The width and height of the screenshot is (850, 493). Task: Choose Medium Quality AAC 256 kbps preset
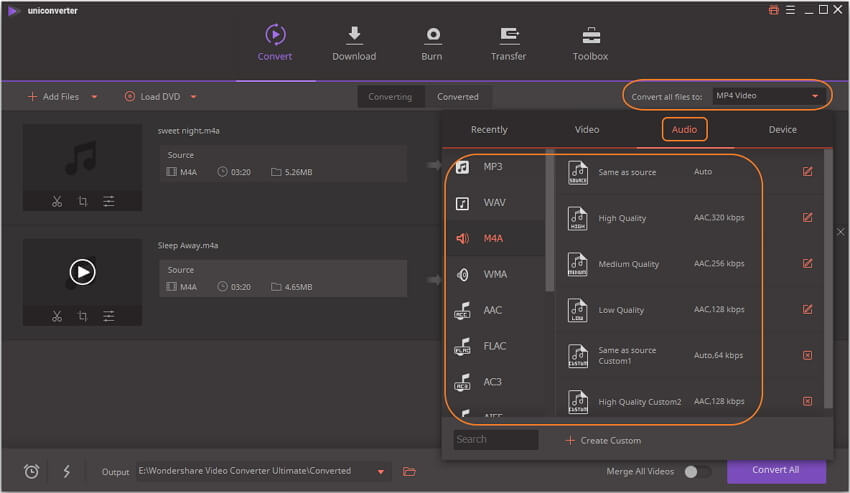click(688, 264)
